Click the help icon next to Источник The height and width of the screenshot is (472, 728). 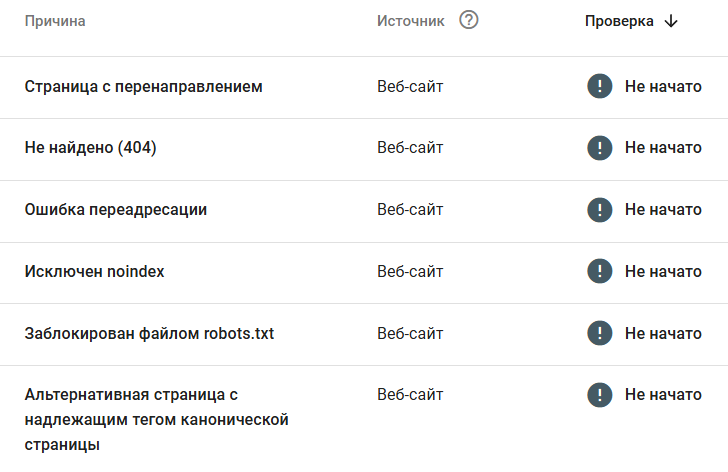pos(469,20)
